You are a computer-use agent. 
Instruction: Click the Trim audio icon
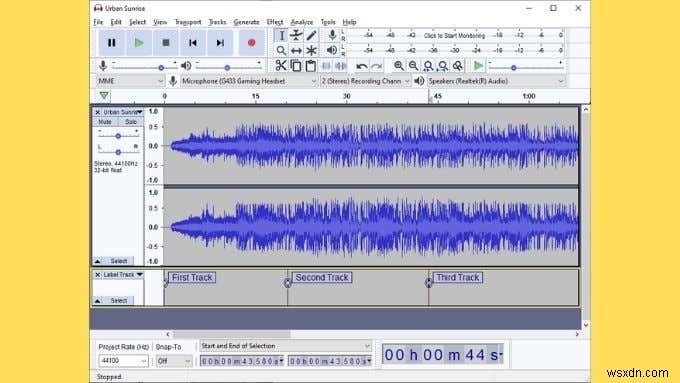[326, 66]
